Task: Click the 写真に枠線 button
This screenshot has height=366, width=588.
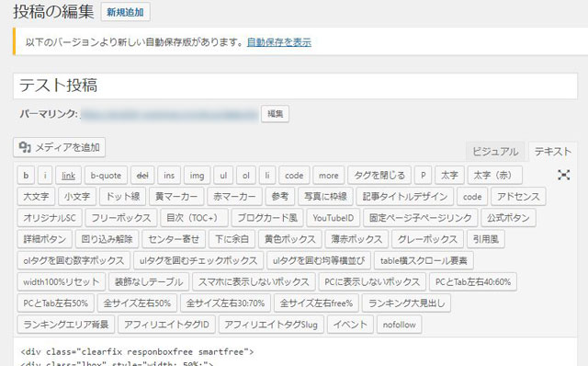Action: point(325,196)
